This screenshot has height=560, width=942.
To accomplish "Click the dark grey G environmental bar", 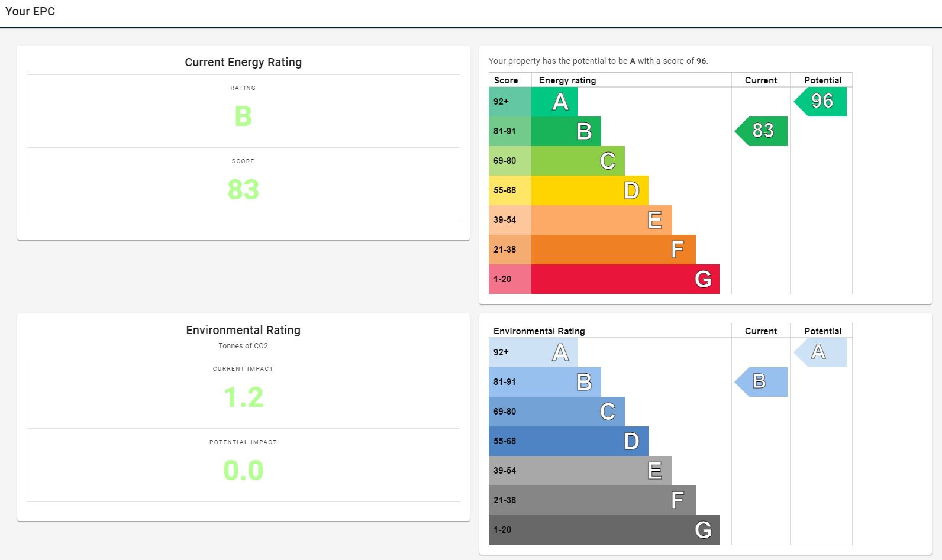I will (x=625, y=530).
